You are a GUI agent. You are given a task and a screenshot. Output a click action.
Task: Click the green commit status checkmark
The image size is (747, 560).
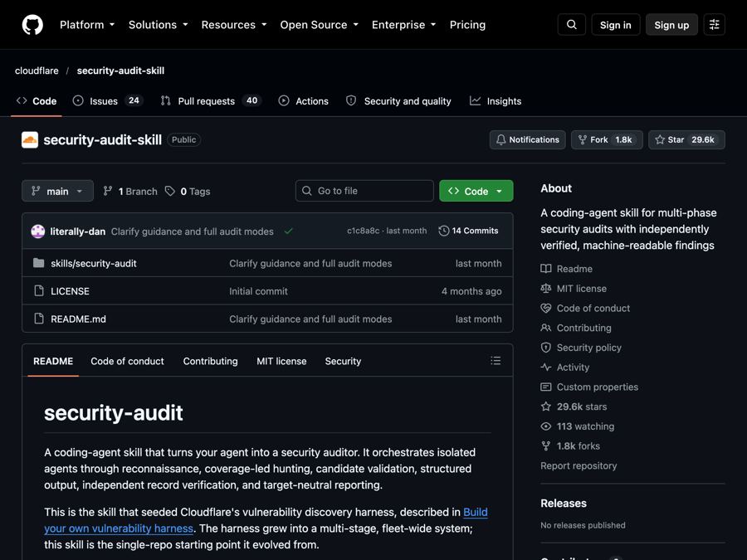tap(288, 231)
